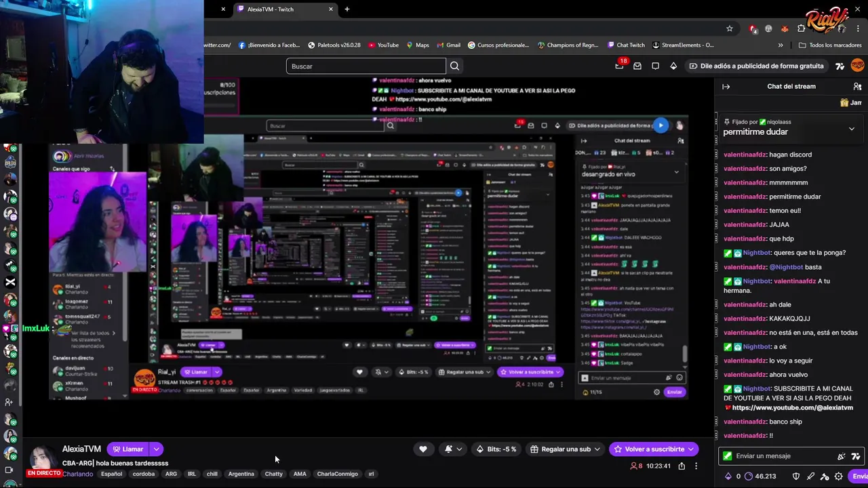Collapse the pinned message permitirme dudar
The height and width of the screenshot is (488, 868).
(852, 129)
